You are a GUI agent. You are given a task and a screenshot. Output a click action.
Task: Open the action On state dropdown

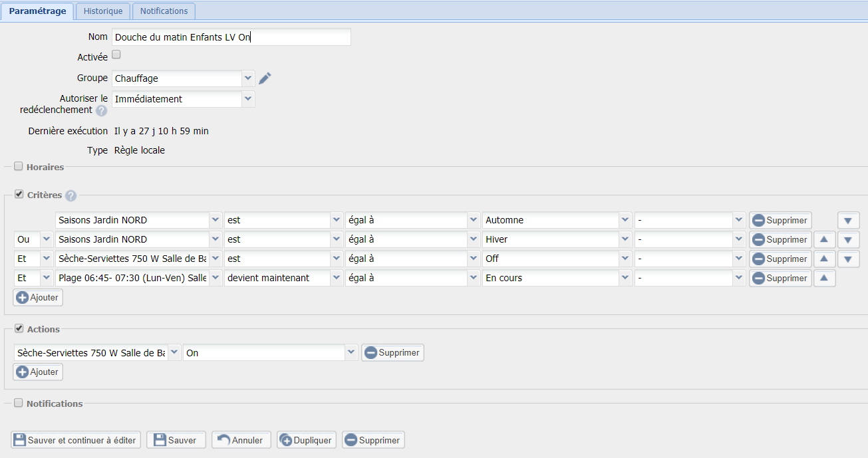(352, 353)
